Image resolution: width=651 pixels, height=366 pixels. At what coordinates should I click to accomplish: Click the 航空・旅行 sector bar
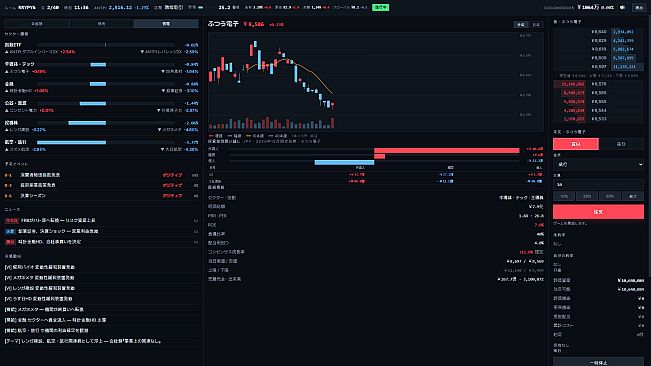tap(71, 142)
